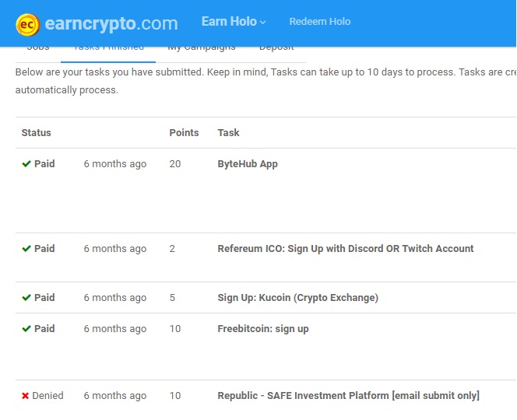Viewport: 517px width, 420px height.
Task: Click the earncrypto coin logo icon
Action: (x=28, y=23)
